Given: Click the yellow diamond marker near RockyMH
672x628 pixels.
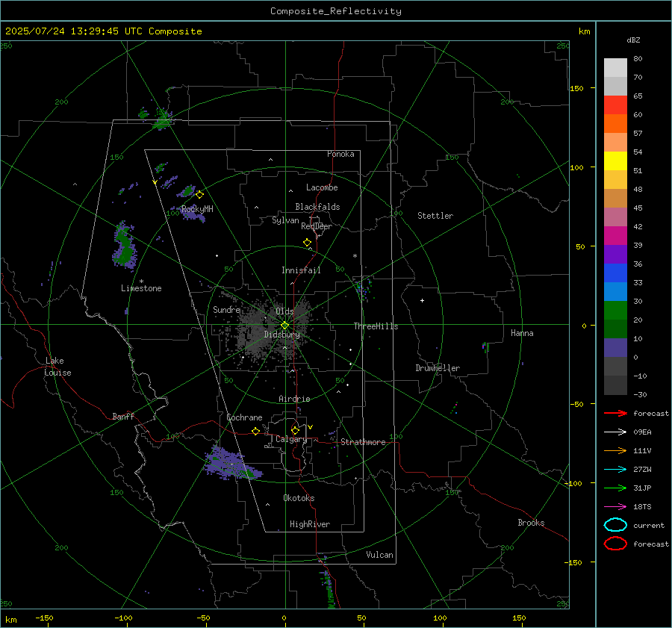Looking at the screenshot, I should tap(199, 195).
